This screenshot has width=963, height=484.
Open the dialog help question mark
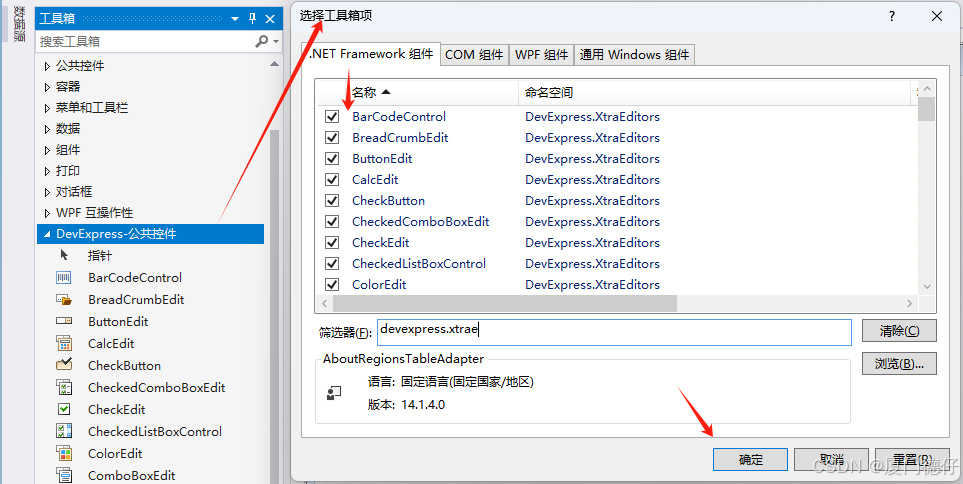892,17
